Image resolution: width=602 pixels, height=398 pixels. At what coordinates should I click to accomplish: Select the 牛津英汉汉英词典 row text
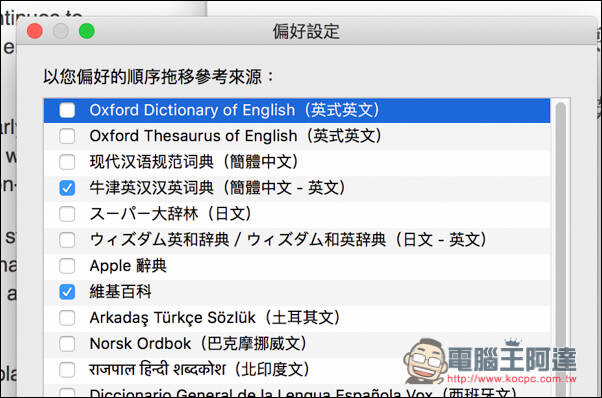(x=218, y=188)
